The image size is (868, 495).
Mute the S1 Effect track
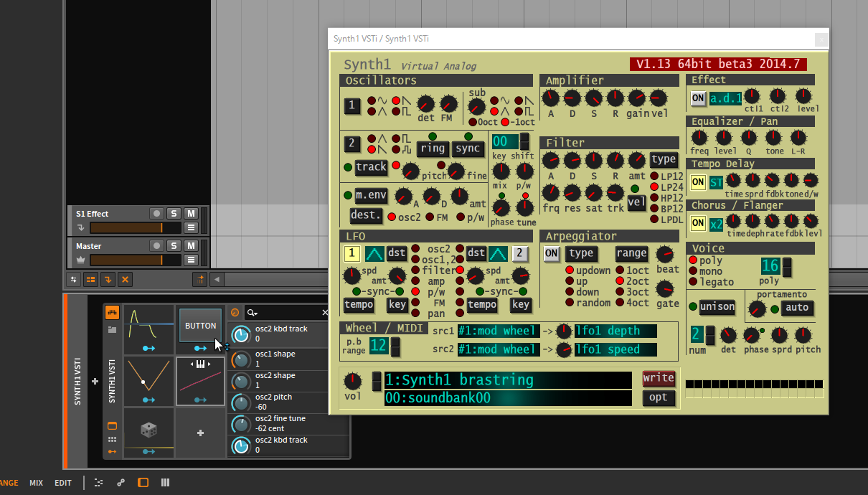(x=191, y=214)
